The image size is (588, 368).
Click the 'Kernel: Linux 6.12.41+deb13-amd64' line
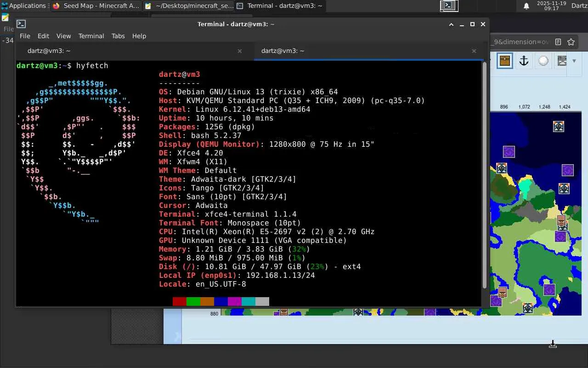click(234, 109)
